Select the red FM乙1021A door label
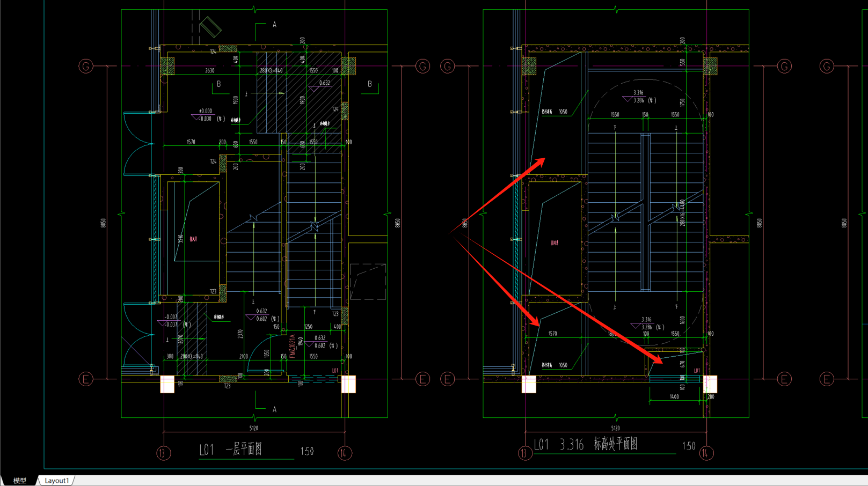 click(x=293, y=347)
